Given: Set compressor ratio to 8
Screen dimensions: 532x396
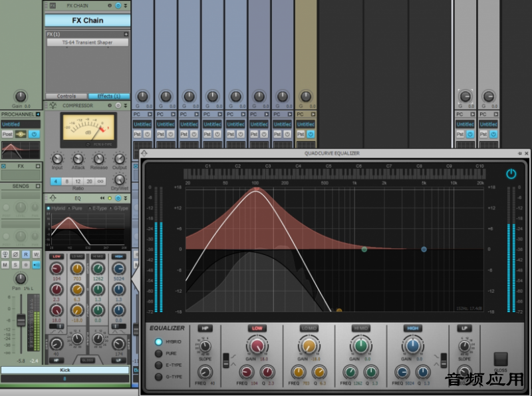Looking at the screenshot, I should click(x=67, y=181).
